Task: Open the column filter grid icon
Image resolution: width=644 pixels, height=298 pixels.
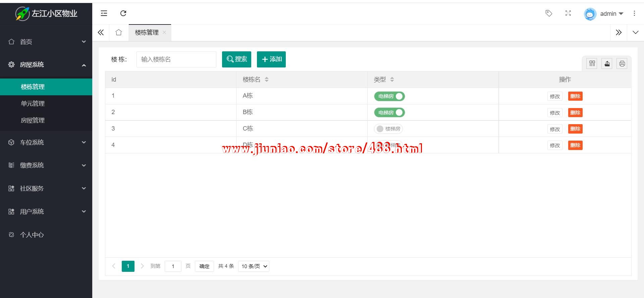Action: pyautogui.click(x=592, y=63)
